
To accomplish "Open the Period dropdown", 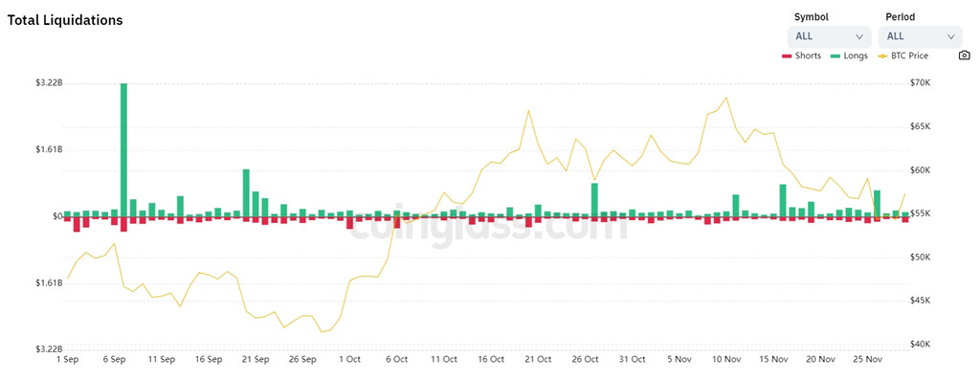I will 921,36.
